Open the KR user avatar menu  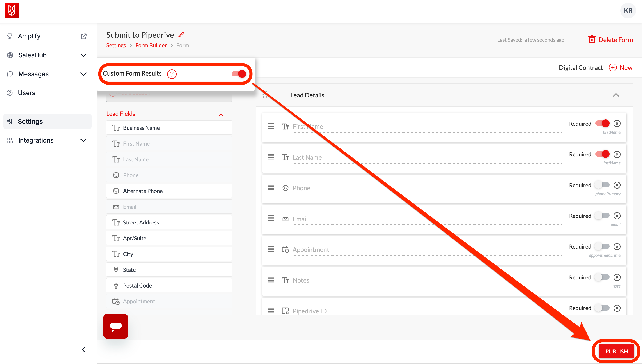628,11
